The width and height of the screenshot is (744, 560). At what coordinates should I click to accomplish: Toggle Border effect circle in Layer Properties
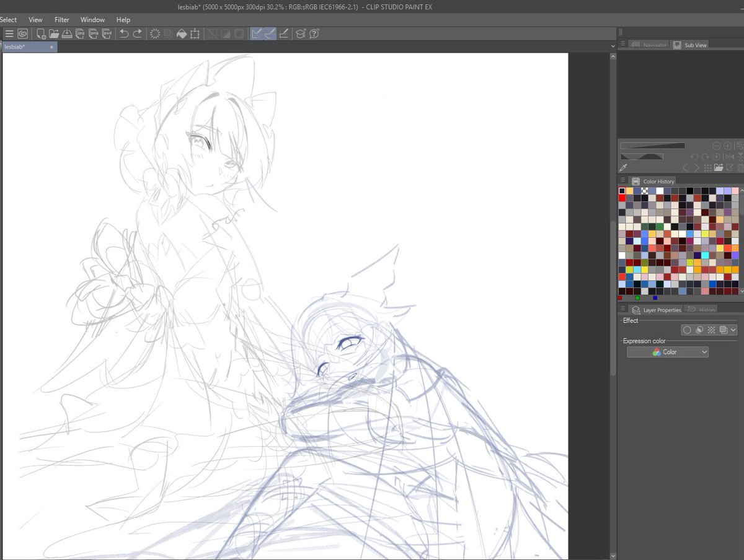[687, 330]
